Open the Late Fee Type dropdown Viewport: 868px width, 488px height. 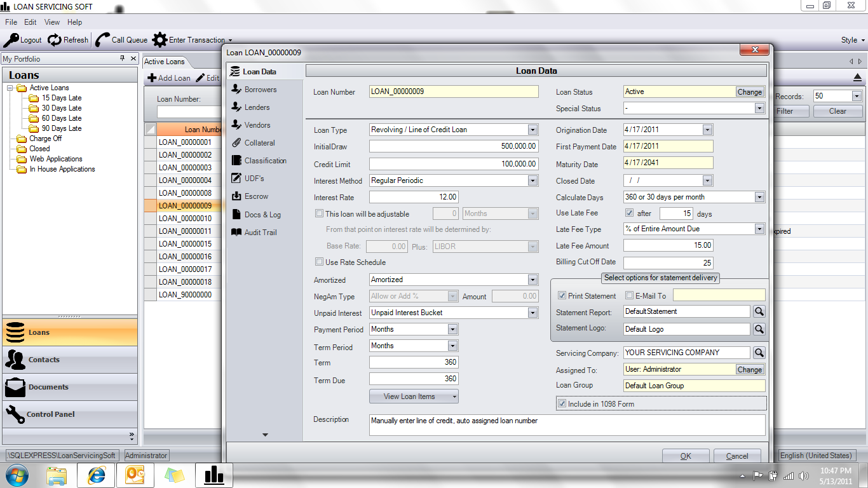coord(759,229)
